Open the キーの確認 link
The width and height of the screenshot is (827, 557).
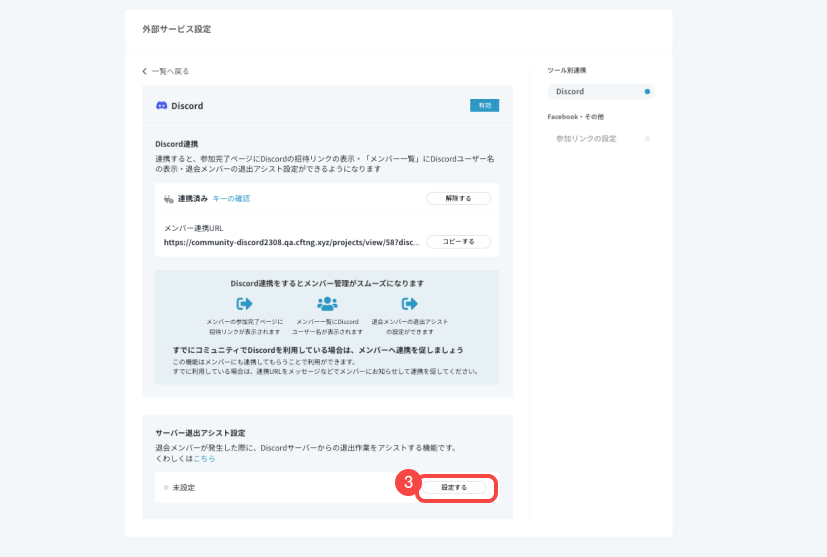pos(231,199)
